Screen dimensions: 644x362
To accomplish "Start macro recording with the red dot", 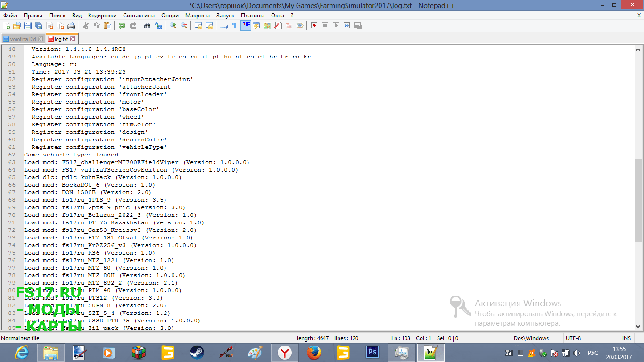I will click(x=314, y=25).
